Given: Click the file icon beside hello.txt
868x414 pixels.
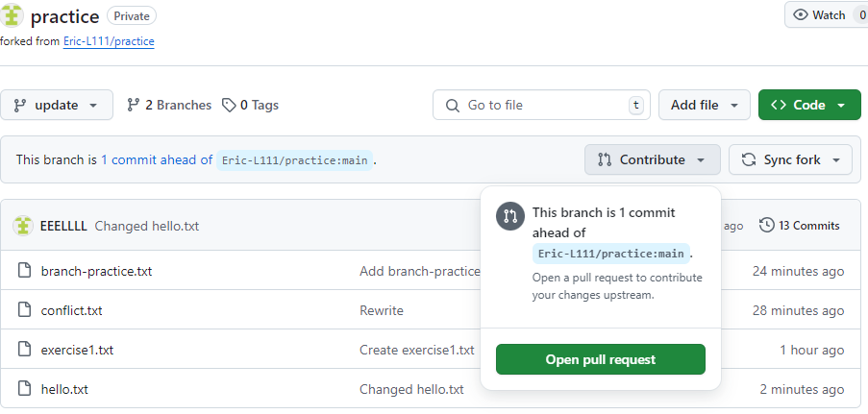Looking at the screenshot, I should point(24,388).
